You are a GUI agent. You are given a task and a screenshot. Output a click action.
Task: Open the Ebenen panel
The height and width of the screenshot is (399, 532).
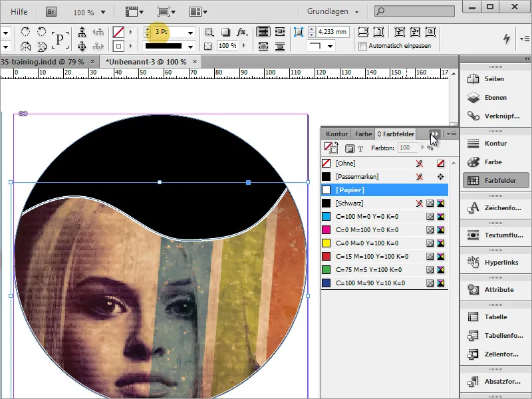pyautogui.click(x=495, y=97)
